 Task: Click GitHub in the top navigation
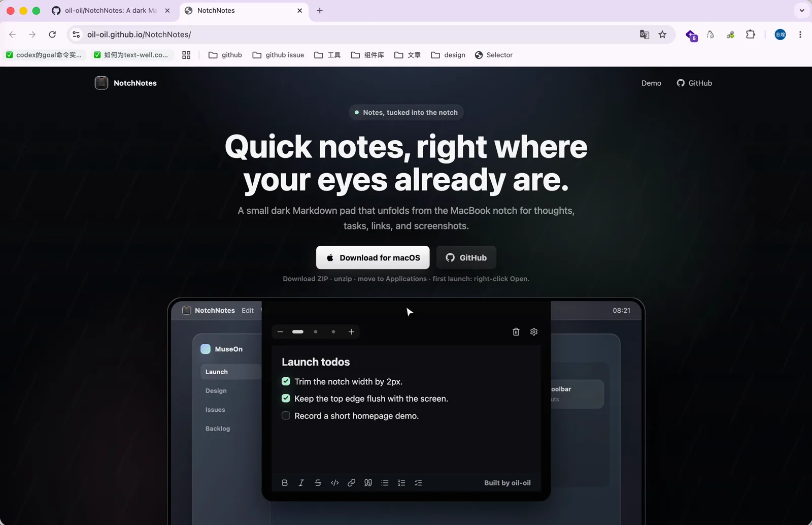694,83
